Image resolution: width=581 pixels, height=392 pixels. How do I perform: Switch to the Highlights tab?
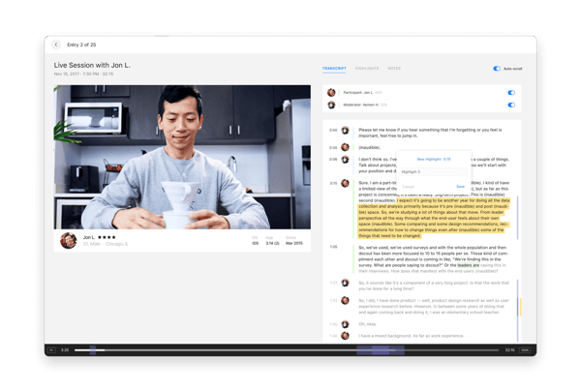(x=367, y=69)
